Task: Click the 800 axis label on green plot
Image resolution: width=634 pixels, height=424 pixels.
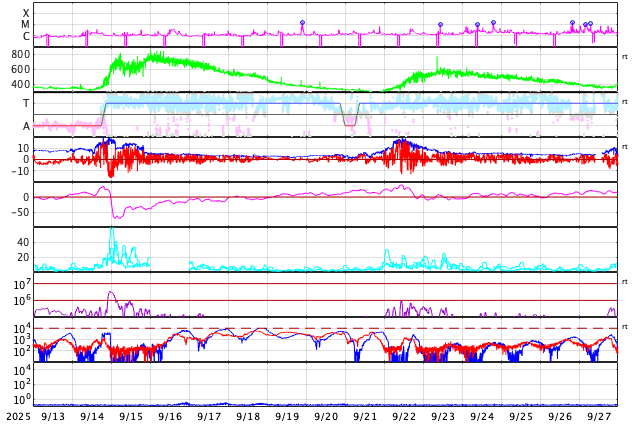Action: point(20,54)
